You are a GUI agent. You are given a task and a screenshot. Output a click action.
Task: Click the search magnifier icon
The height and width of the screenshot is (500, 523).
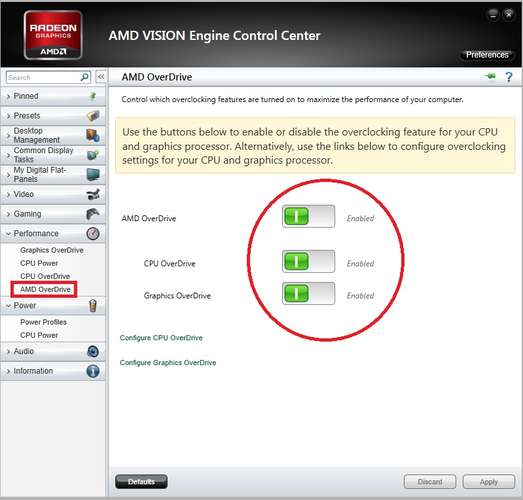pyautogui.click(x=85, y=77)
